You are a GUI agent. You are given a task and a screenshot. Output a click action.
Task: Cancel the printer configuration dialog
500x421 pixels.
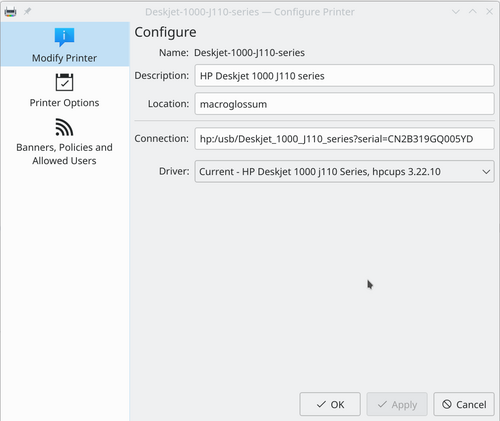(464, 404)
